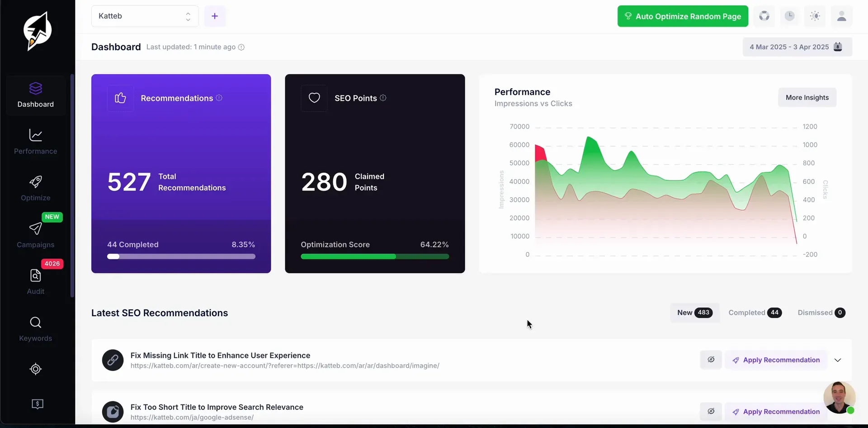Click the Katteb rocket logo
868x428 pixels.
pos(37,31)
